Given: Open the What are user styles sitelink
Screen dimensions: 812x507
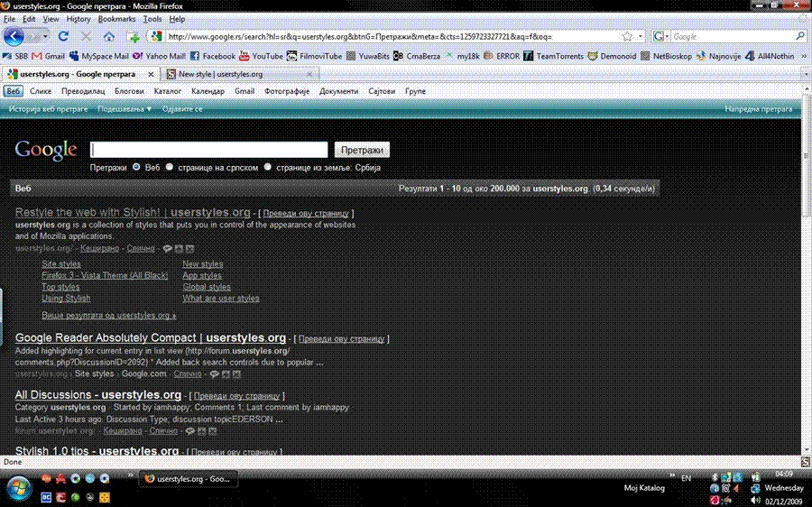Looking at the screenshot, I should [x=221, y=299].
